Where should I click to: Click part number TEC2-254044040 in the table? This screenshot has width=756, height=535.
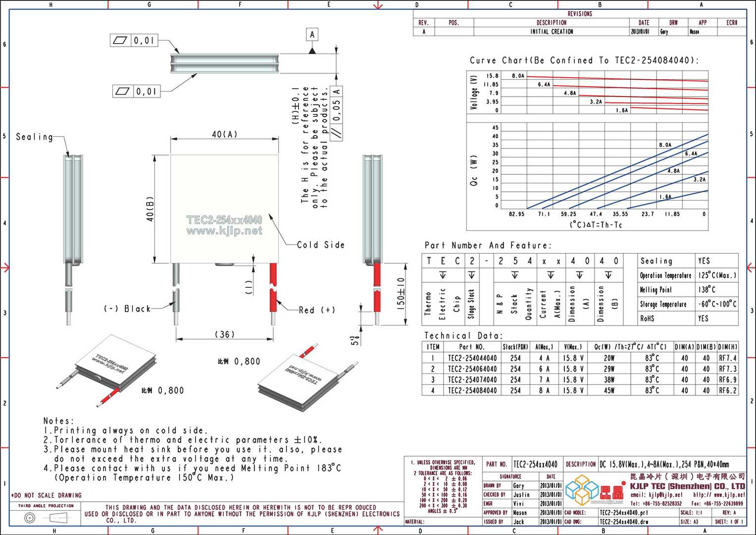(x=472, y=358)
